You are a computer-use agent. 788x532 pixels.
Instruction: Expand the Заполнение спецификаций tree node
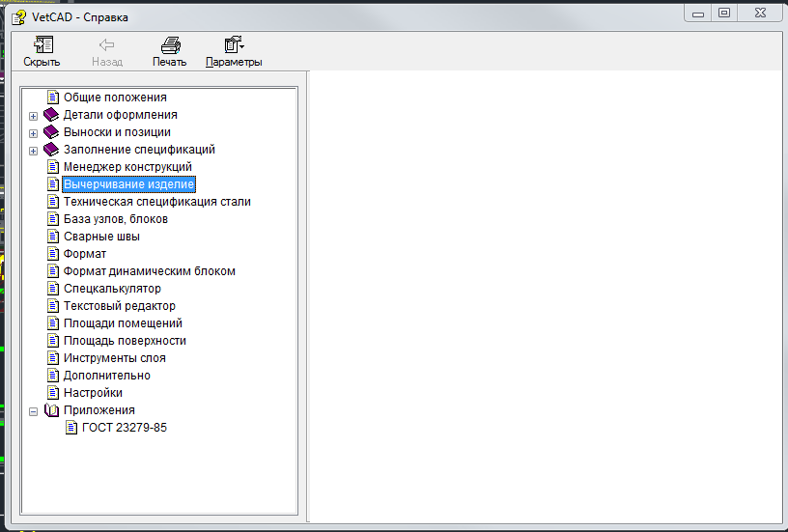33,151
